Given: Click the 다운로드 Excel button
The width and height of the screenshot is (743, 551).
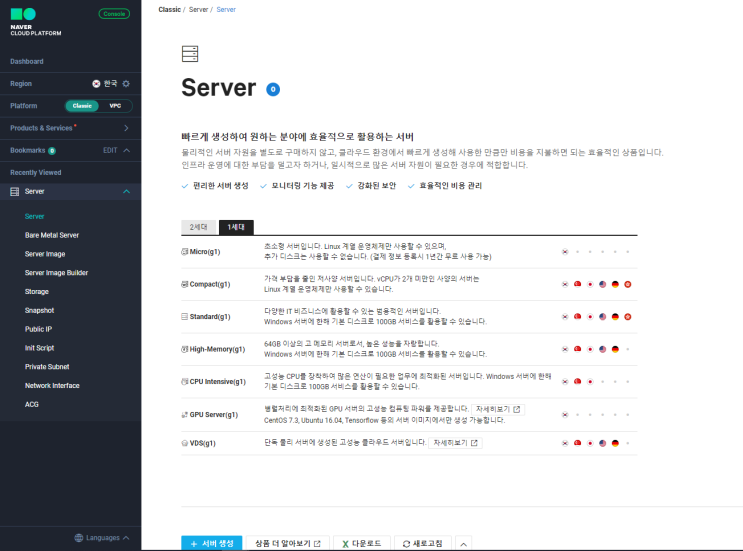Looking at the screenshot, I should pos(362,543).
